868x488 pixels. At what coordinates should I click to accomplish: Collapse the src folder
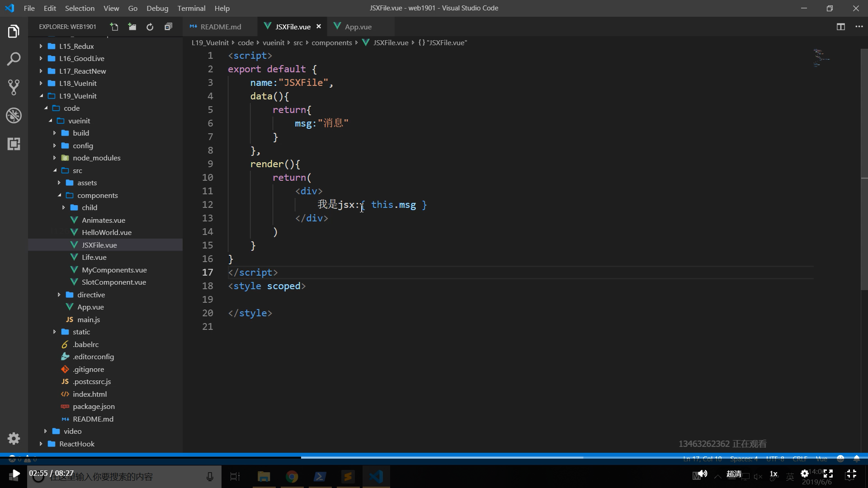coord(54,170)
